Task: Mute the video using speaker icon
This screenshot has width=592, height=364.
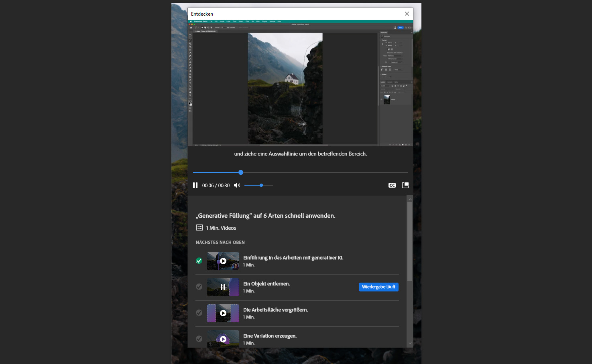Action: click(237, 185)
